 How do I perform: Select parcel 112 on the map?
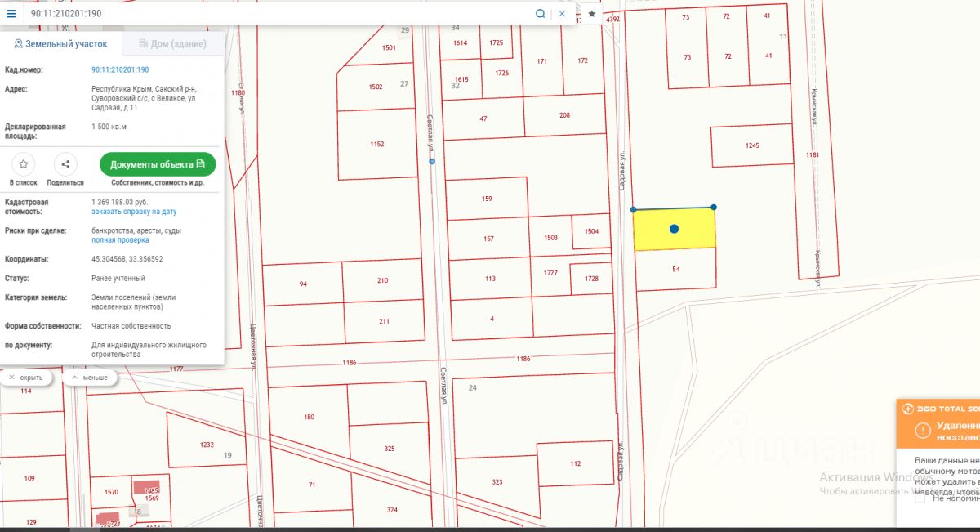[x=576, y=464]
